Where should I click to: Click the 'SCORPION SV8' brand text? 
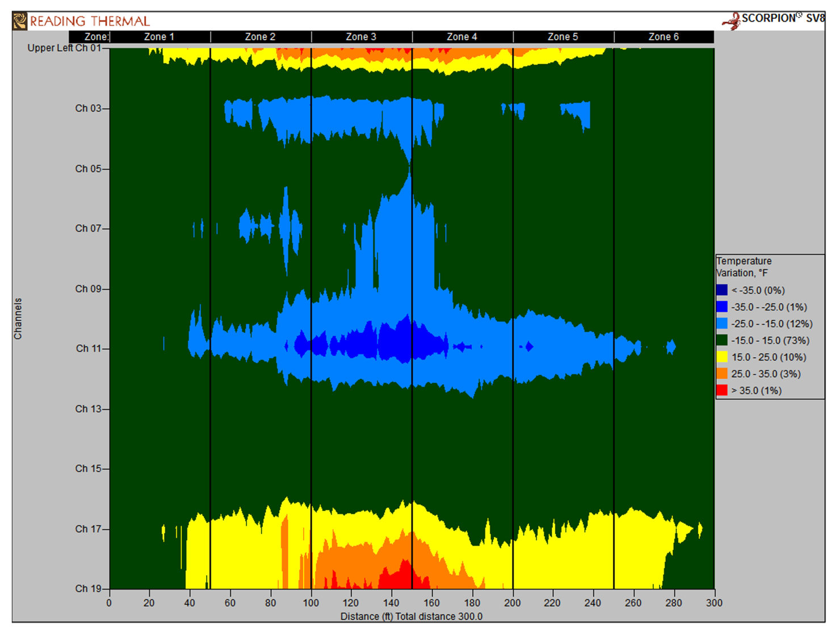(784, 19)
